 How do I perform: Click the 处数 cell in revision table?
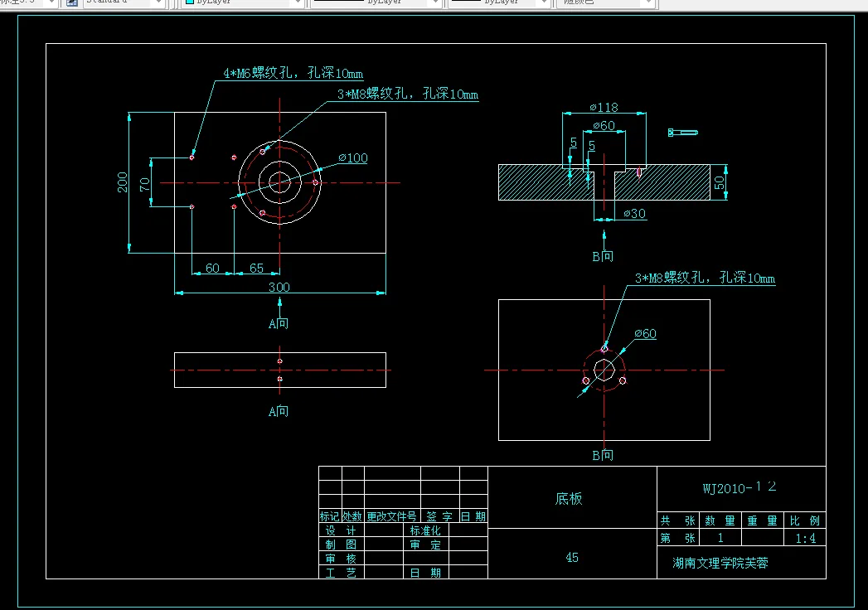352,516
